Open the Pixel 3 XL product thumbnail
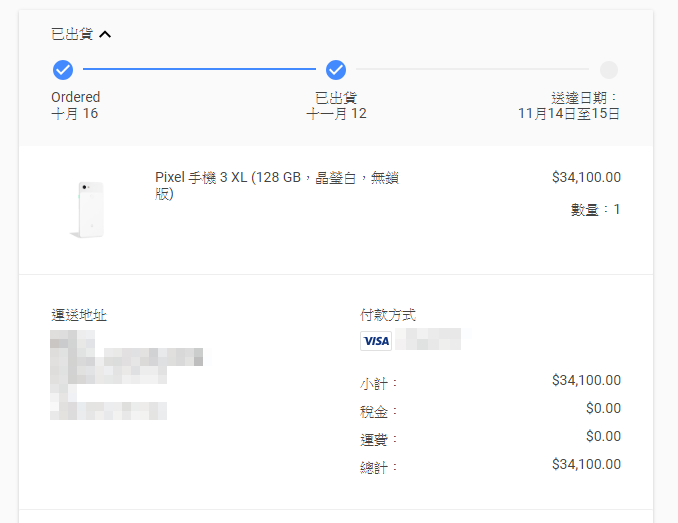 click(88, 209)
